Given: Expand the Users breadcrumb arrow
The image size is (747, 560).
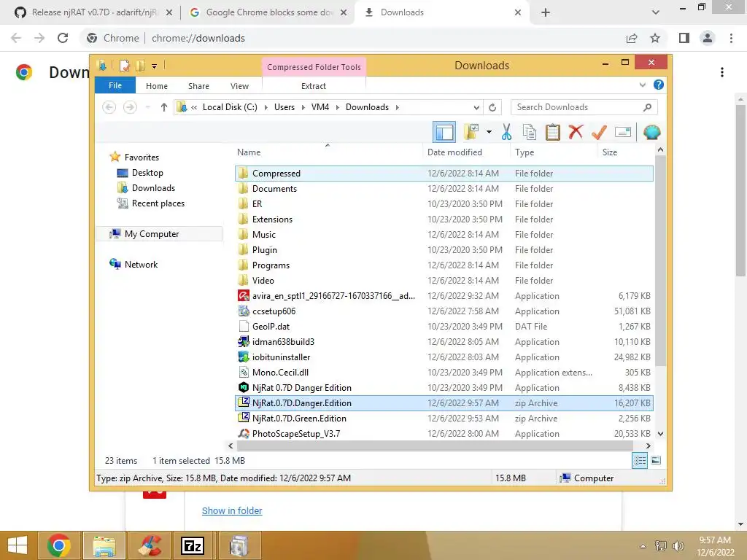Looking at the screenshot, I should 303,107.
